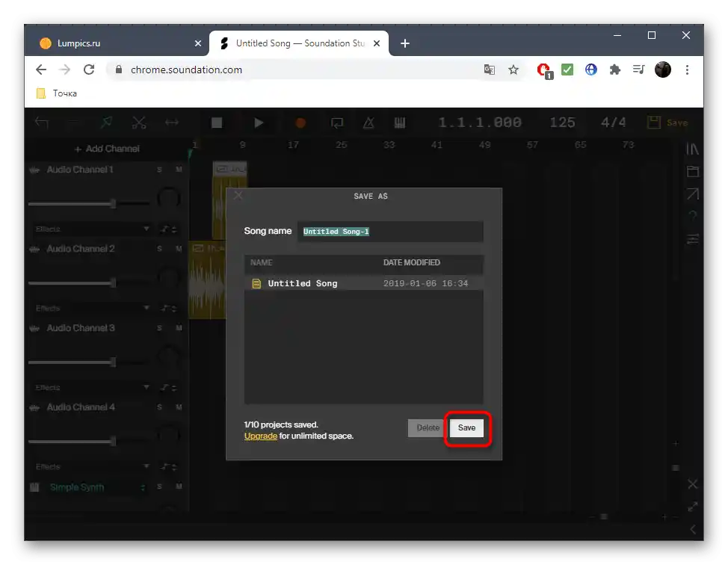
Task: Solo Audio Channel 1
Action: tap(159, 170)
